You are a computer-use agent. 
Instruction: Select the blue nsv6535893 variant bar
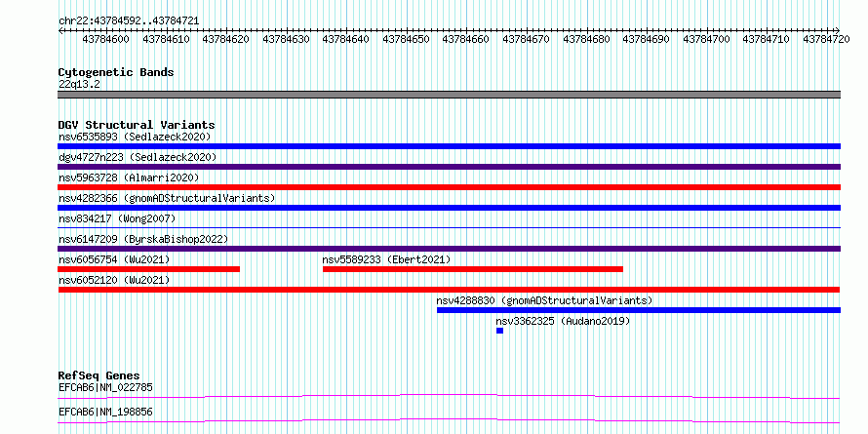pyautogui.click(x=449, y=146)
